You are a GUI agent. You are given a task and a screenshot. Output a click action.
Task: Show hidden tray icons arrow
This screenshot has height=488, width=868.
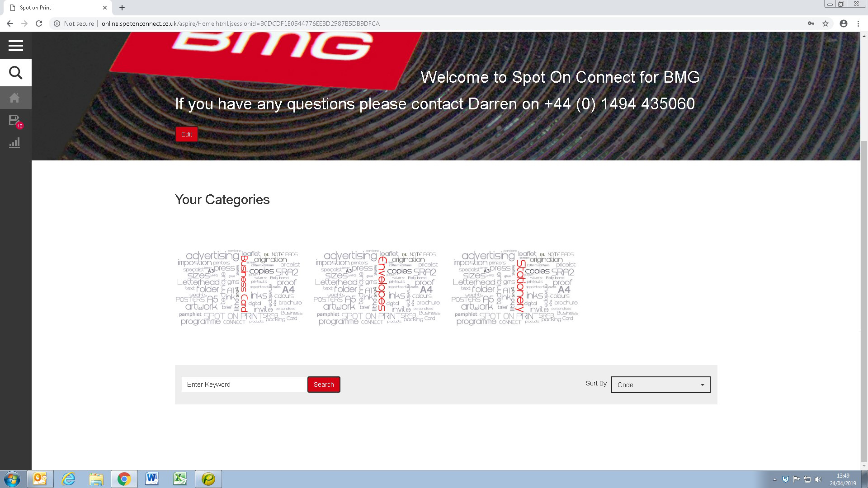pos(774,479)
